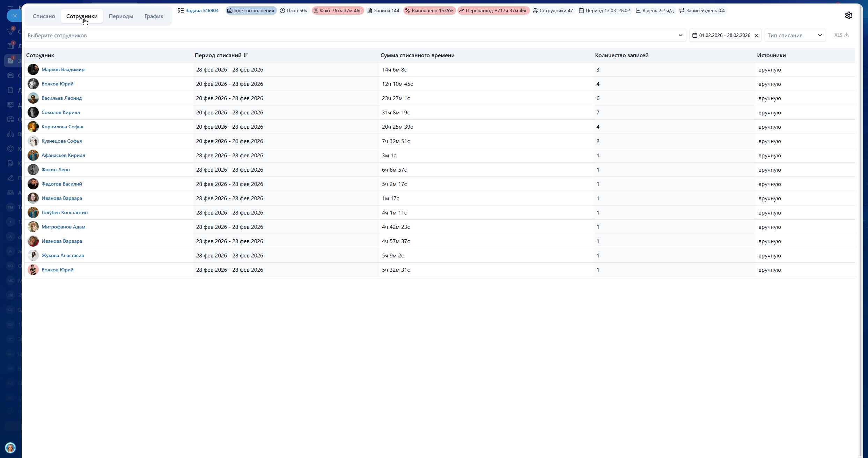Sort by Сумма списанного времени column header
The height and width of the screenshot is (458, 868).
(417, 55)
